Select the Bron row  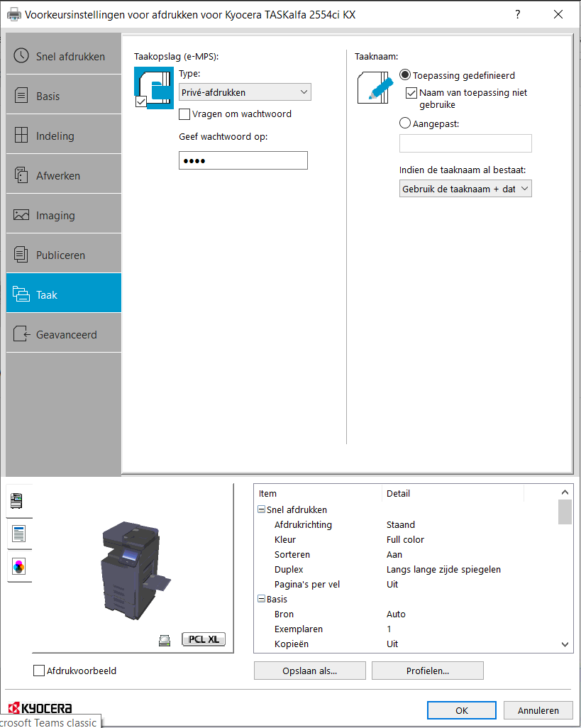click(406, 614)
